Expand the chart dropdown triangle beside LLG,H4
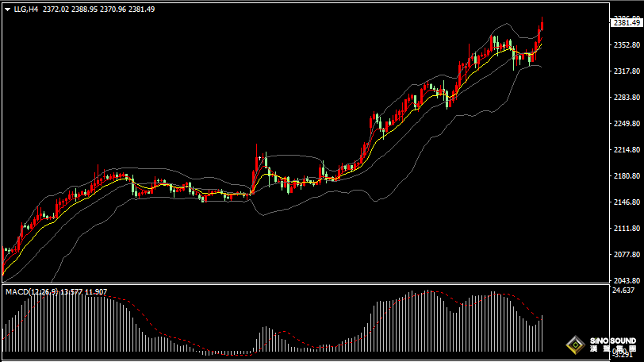The width and height of the screenshot is (644, 362). click(8, 10)
